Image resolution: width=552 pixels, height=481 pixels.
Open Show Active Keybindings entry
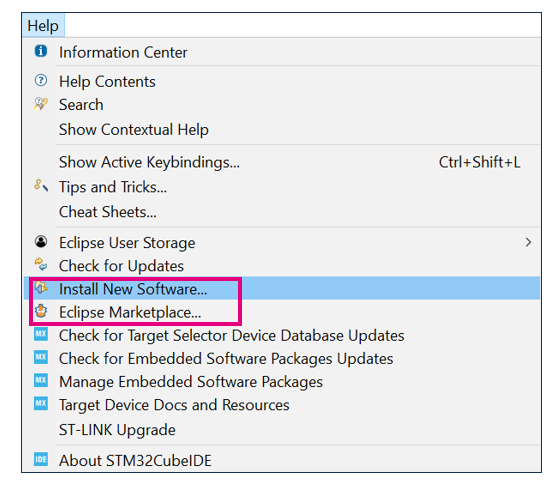click(x=149, y=162)
